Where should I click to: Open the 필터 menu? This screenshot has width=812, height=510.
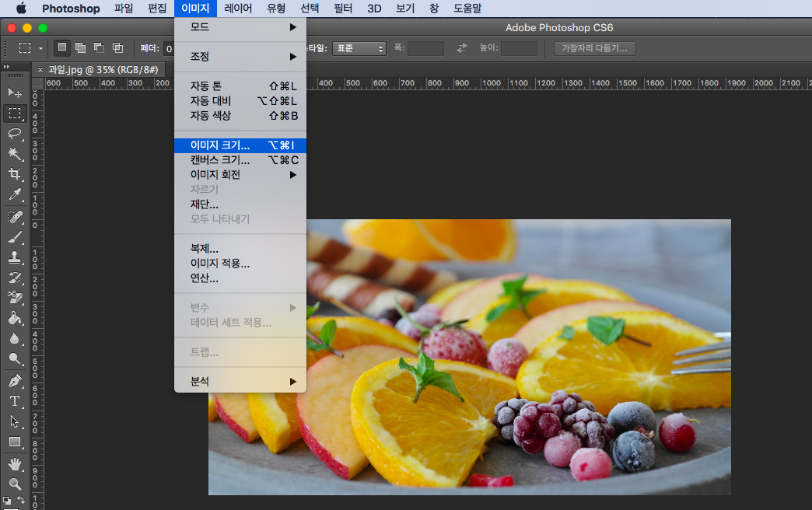point(343,9)
